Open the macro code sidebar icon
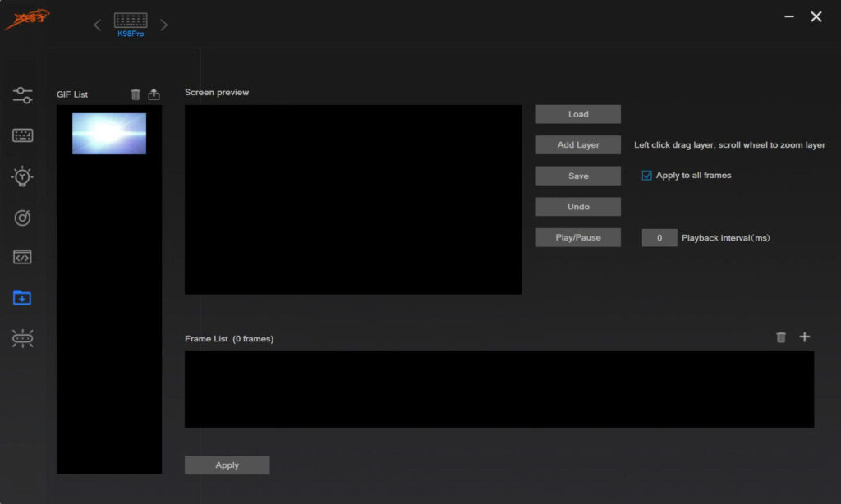 [22, 258]
